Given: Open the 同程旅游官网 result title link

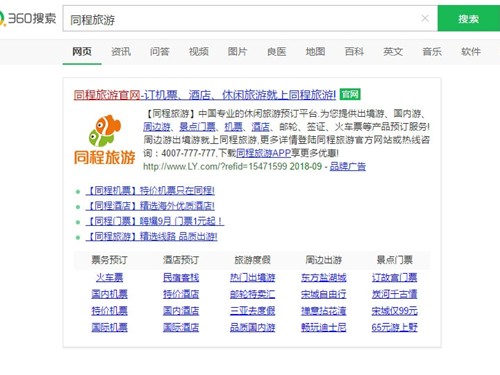Looking at the screenshot, I should point(205,95).
